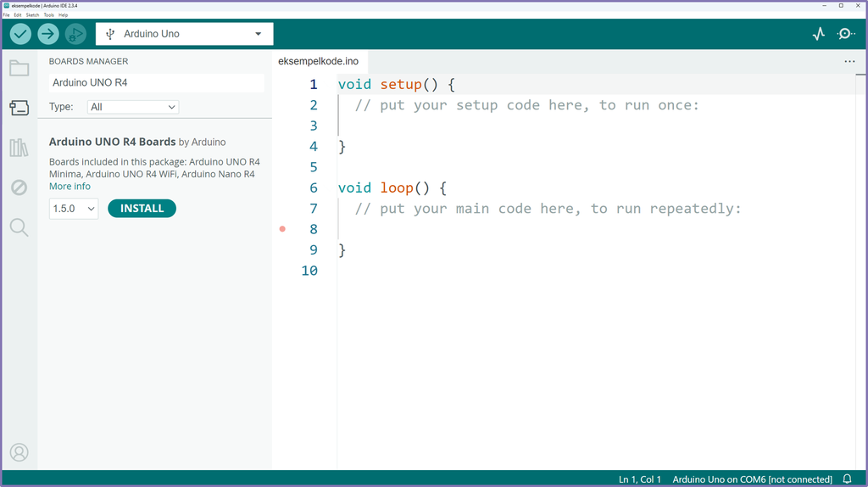Image resolution: width=868 pixels, height=487 pixels.
Task: Click the BOARDS MANAGER heading
Action: (88, 61)
